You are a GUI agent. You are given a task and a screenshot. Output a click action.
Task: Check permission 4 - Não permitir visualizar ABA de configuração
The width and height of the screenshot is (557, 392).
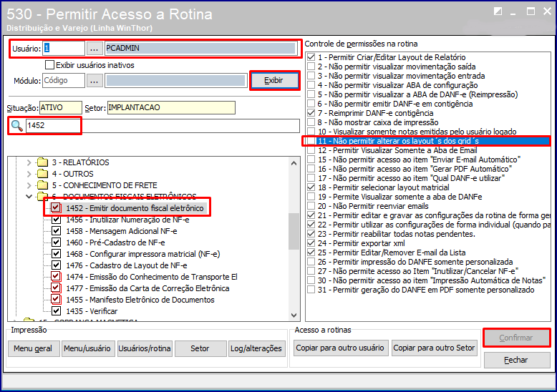(311, 85)
